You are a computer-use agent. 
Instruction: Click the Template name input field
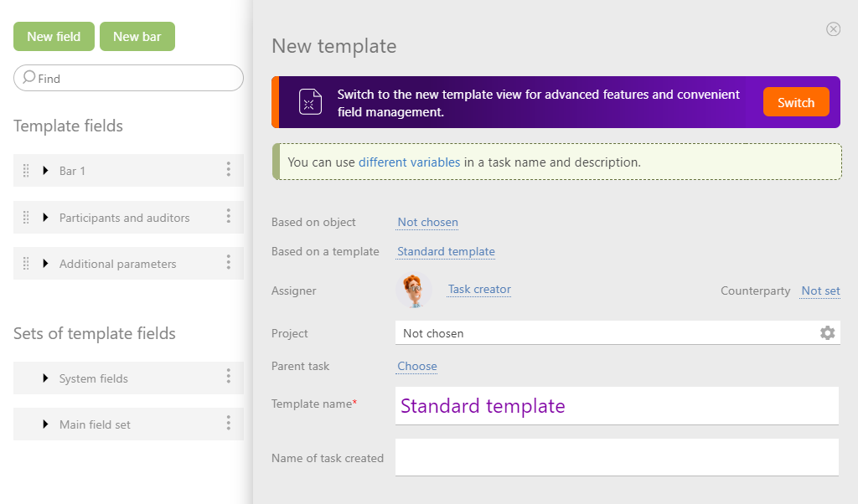617,406
